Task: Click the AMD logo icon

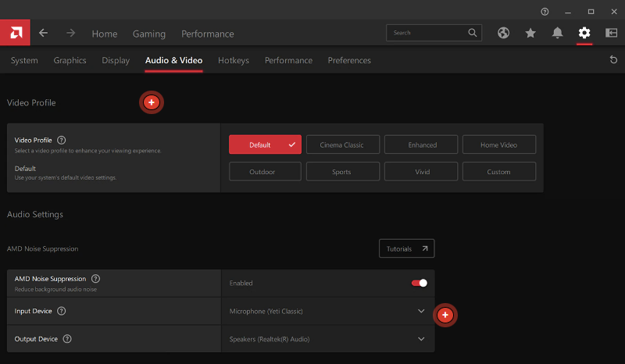Action: [15, 33]
